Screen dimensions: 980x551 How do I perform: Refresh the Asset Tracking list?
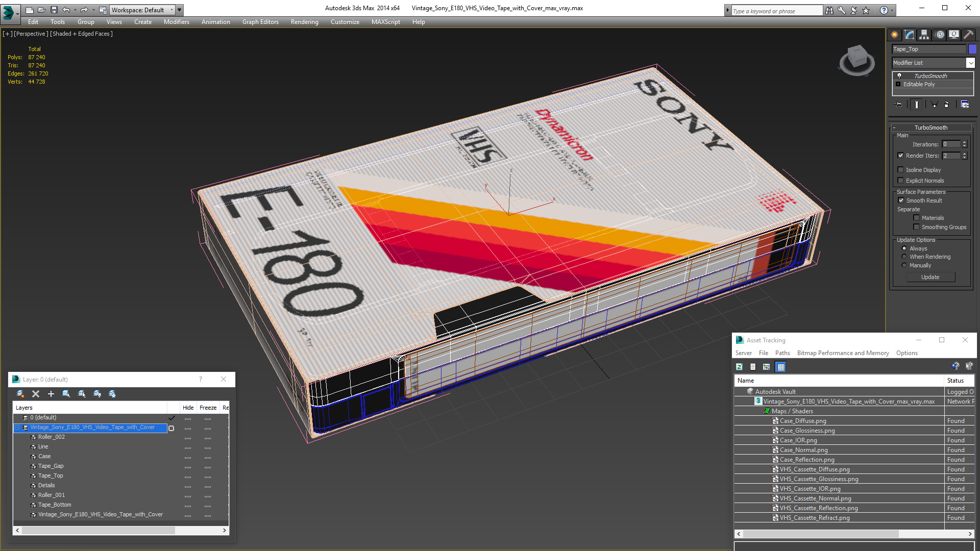739,367
